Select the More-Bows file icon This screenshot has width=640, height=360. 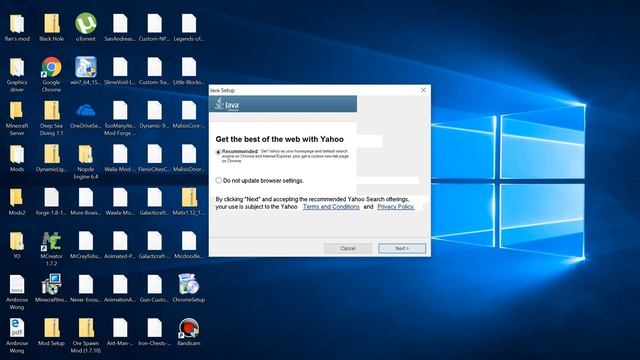(85, 201)
